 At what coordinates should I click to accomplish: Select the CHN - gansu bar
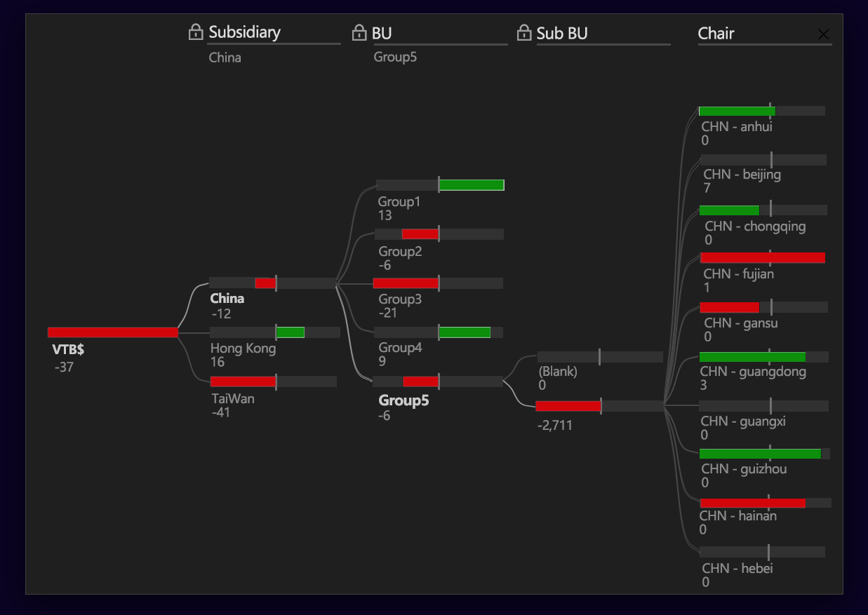(x=763, y=307)
